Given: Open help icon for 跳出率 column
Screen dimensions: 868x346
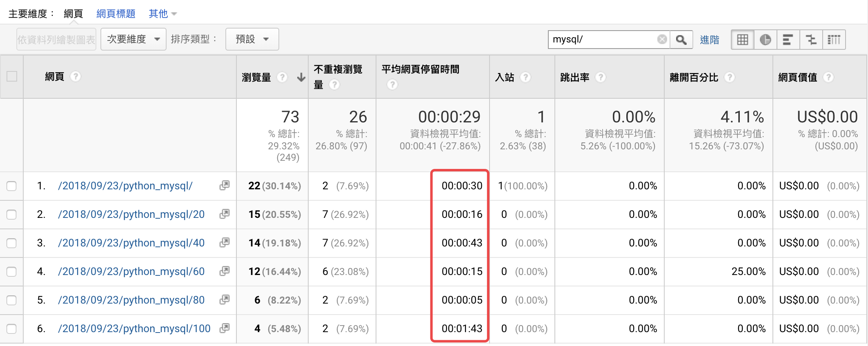Looking at the screenshot, I should (x=601, y=77).
